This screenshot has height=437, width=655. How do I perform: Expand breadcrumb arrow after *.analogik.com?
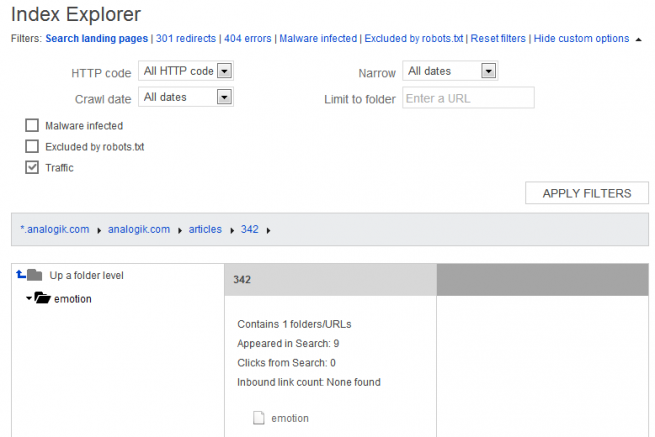(x=99, y=231)
